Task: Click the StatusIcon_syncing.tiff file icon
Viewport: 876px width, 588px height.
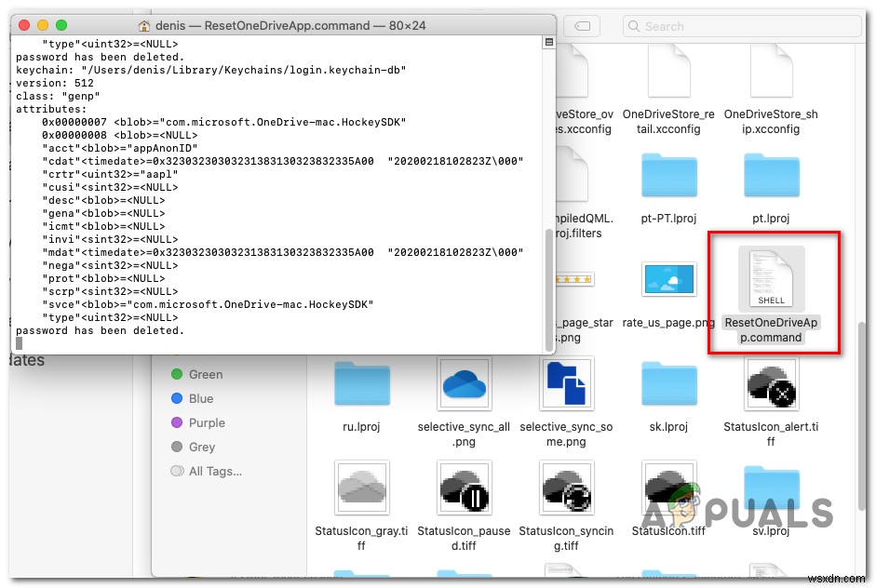Action: pyautogui.click(x=566, y=487)
